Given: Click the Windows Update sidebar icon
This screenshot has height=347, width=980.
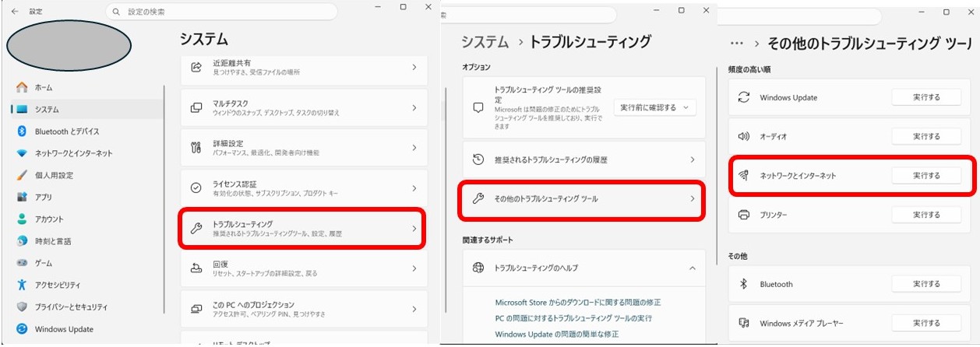Looking at the screenshot, I should 22,329.
